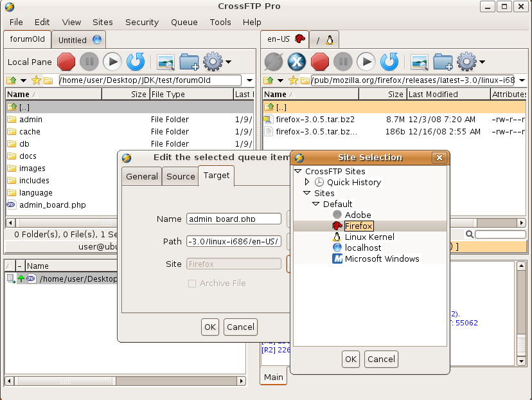532x400 pixels.
Task: Click the Size column header in remote pane
Action: tap(383, 95)
